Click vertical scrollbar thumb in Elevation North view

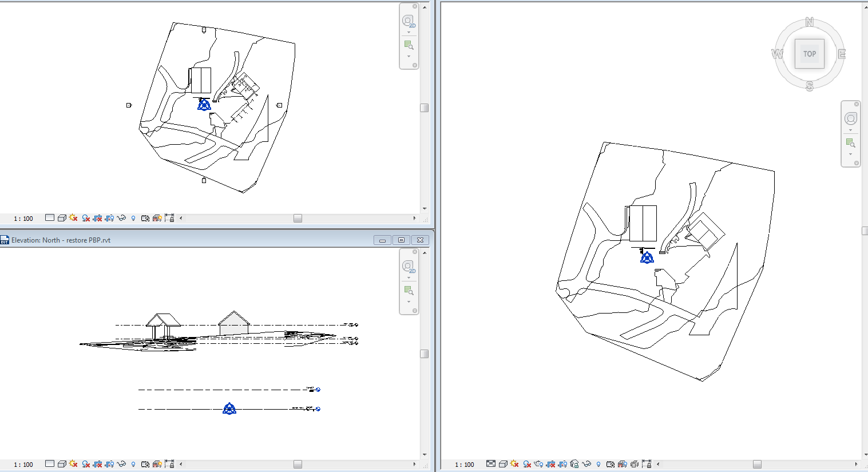click(x=425, y=354)
